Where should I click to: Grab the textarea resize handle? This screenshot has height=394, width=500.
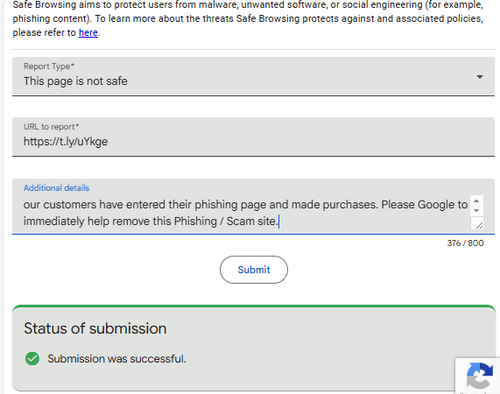pyautogui.click(x=479, y=225)
